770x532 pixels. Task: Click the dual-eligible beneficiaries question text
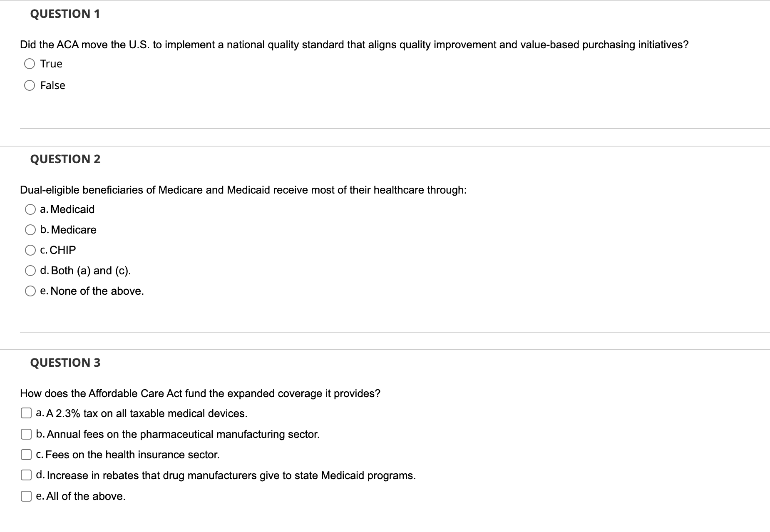click(x=243, y=190)
